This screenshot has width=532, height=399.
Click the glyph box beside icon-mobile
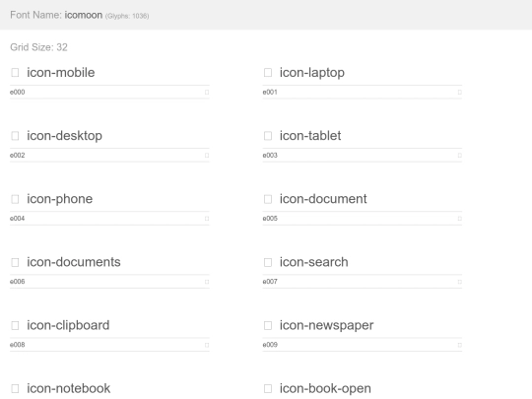click(x=15, y=73)
